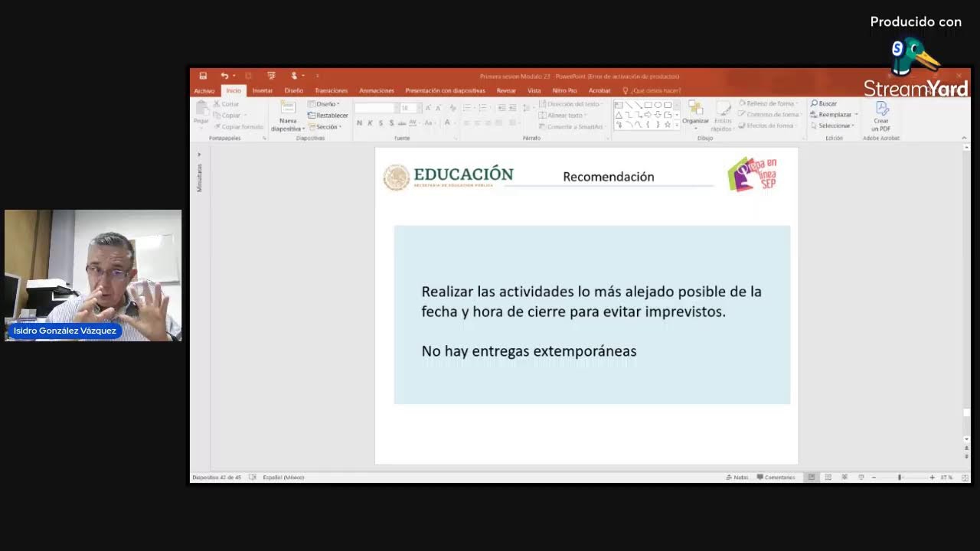This screenshot has width=980, height=551.
Task: Open the Diseño layout dropdown in Diapositivas
Action: pyautogui.click(x=324, y=104)
